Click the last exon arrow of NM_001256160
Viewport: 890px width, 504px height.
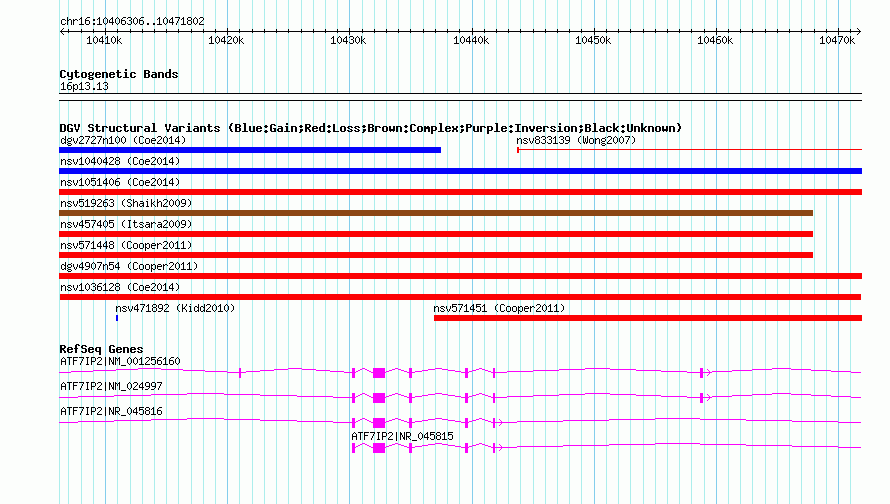pyautogui.click(x=706, y=373)
